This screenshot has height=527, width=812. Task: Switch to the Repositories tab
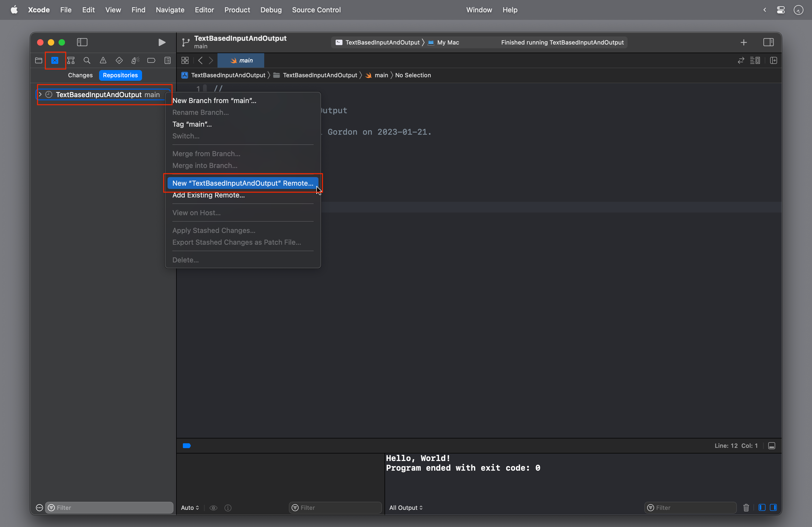(121, 75)
